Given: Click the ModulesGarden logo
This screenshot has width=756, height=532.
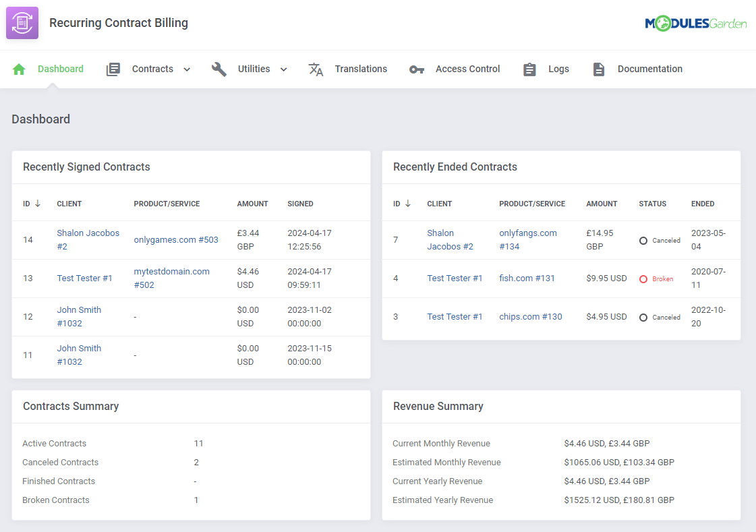Looking at the screenshot, I should (x=696, y=23).
